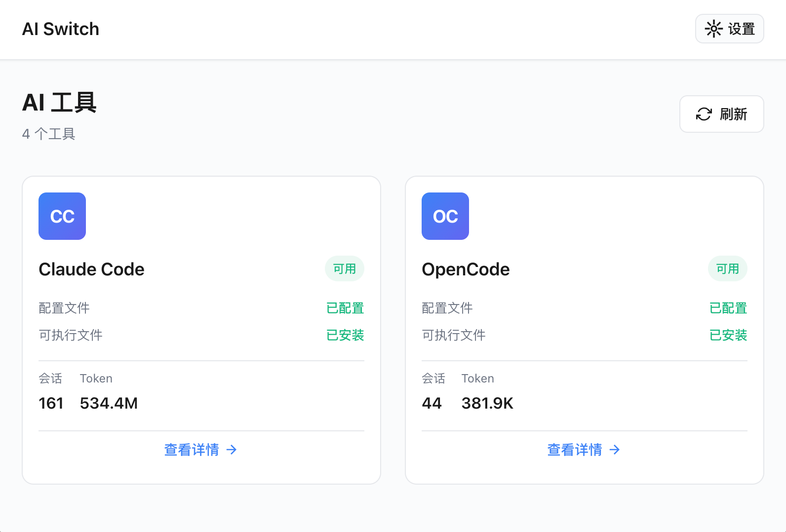Click the 534.4M token count
The image size is (786, 532).
click(109, 403)
